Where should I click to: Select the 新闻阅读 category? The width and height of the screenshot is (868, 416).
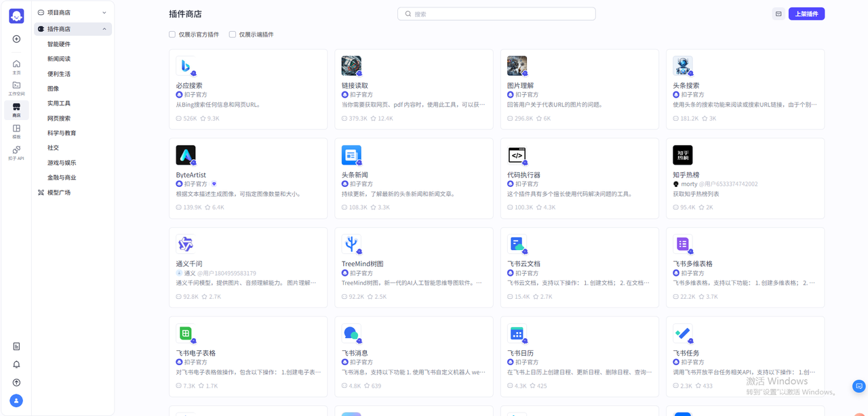(58, 59)
